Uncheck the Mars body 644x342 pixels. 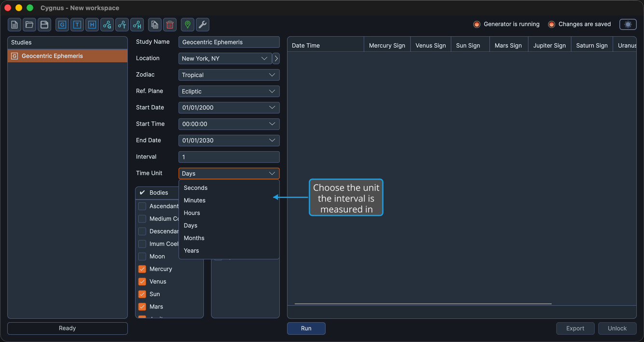(142, 307)
